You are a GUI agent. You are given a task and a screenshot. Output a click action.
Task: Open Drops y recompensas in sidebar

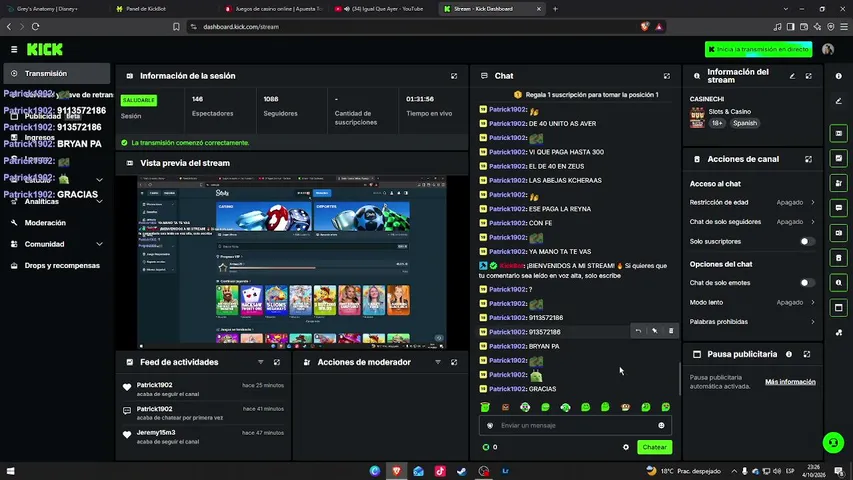[57, 266]
